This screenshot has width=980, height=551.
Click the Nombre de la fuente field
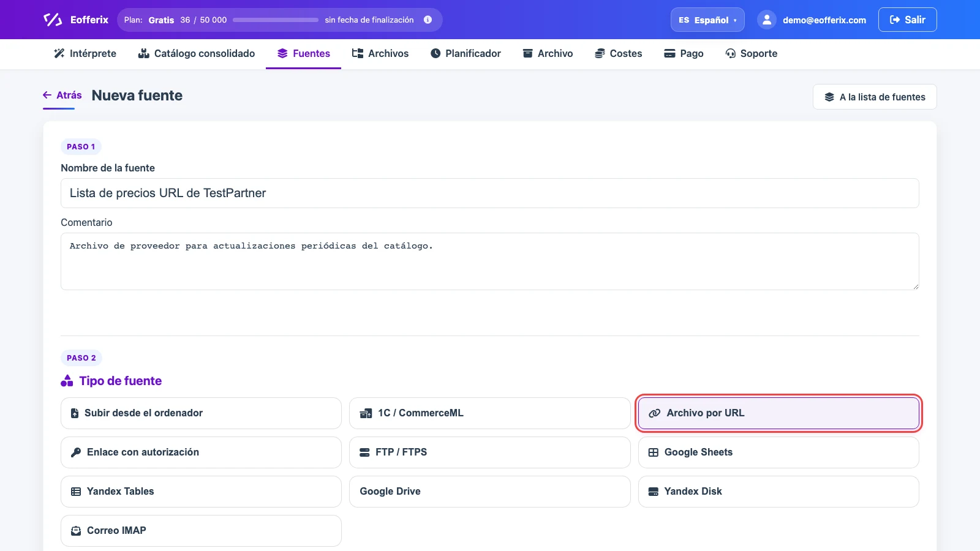[x=489, y=193]
